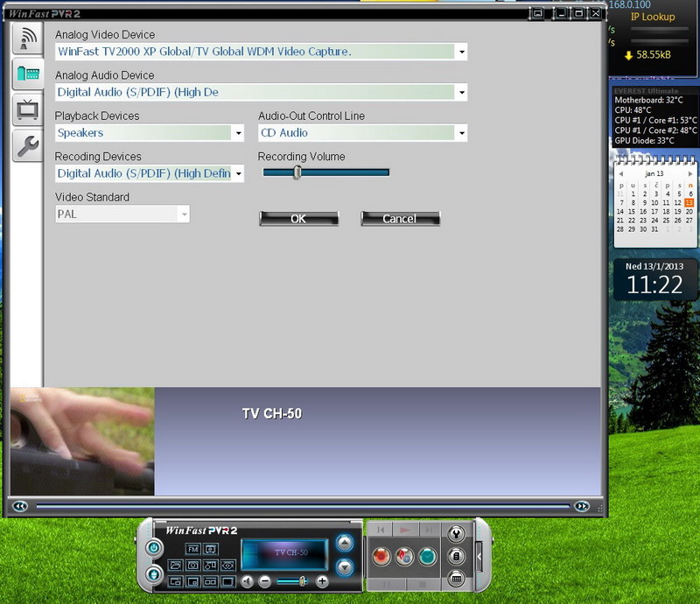The image size is (700, 604).
Task: Click the overlapping windows layout icon
Action: pos(175,581)
